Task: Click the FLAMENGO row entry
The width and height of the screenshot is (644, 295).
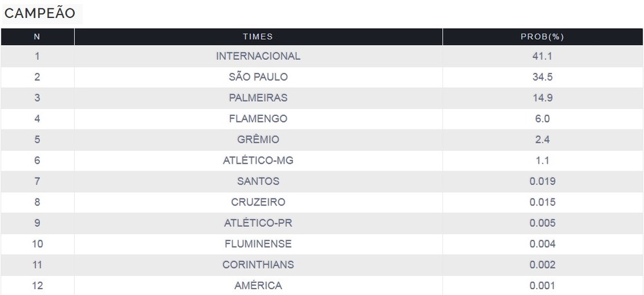Action: 258,119
